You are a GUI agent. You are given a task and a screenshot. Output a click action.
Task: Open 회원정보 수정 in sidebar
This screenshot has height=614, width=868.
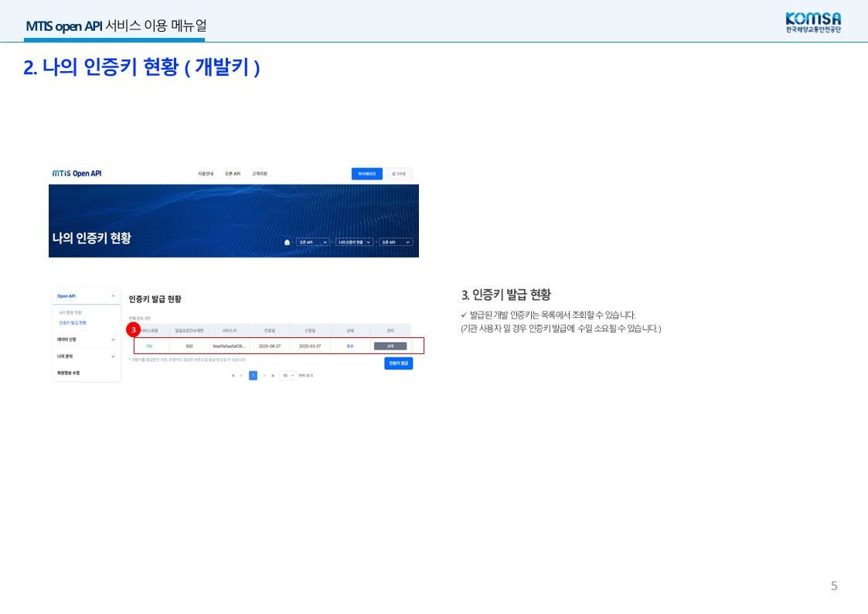(x=69, y=373)
